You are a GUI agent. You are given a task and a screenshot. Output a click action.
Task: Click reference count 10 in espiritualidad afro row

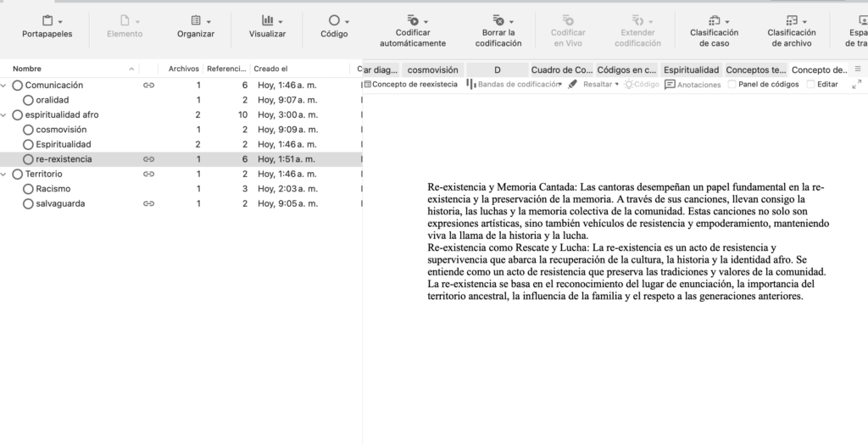(x=242, y=115)
